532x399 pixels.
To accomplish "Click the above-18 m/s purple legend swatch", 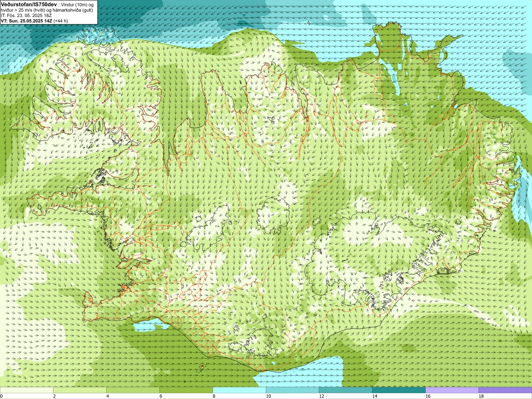I will pos(505,390).
